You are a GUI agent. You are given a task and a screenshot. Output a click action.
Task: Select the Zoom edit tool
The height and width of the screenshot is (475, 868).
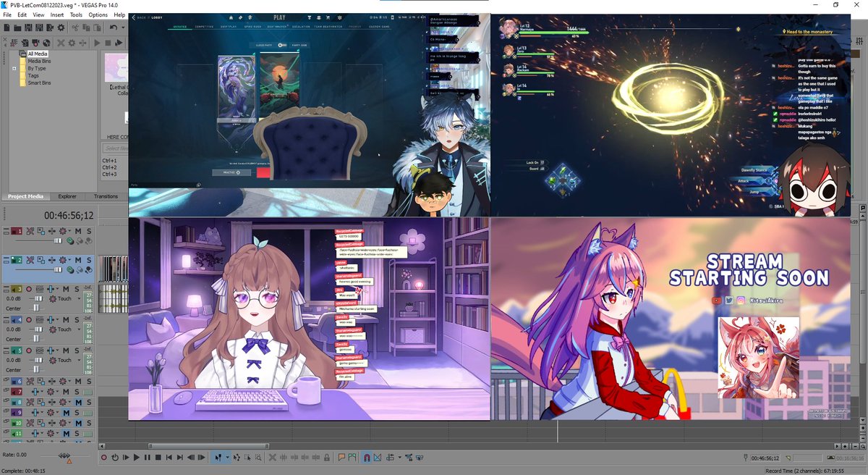[258, 458]
